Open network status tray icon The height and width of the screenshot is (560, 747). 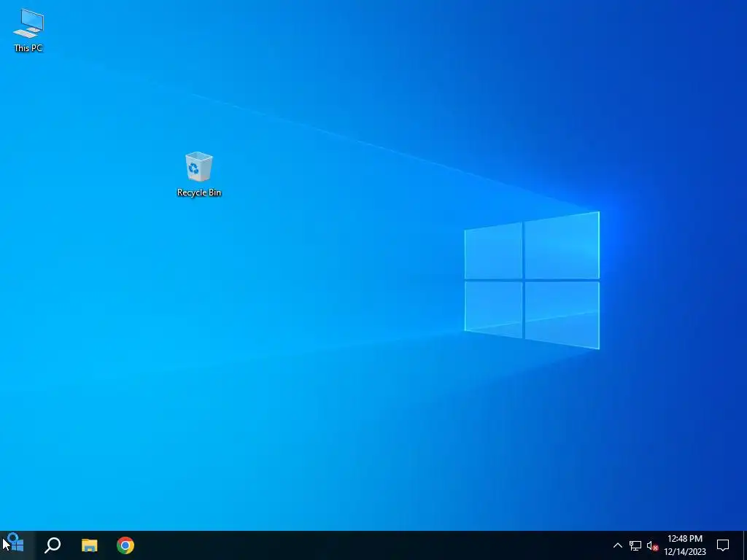[635, 545]
